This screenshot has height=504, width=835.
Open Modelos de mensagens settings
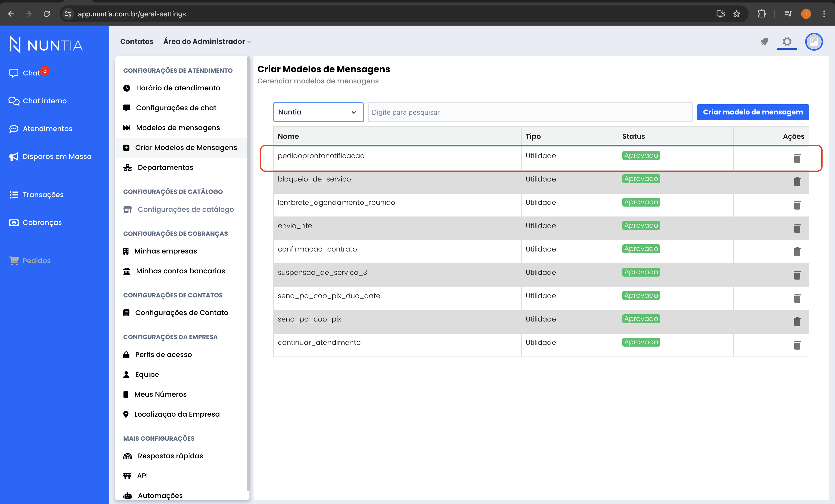tap(171, 128)
